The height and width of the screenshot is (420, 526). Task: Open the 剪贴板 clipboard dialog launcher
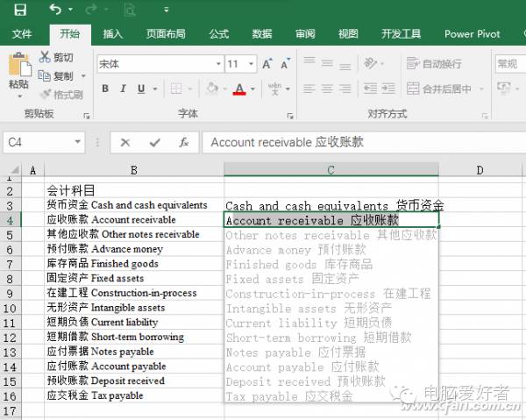87,116
